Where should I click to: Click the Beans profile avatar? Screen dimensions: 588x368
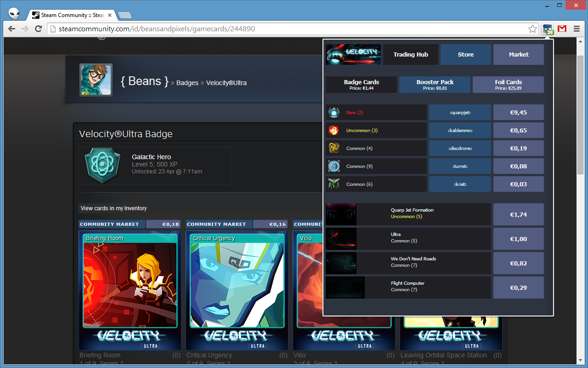[x=96, y=80]
